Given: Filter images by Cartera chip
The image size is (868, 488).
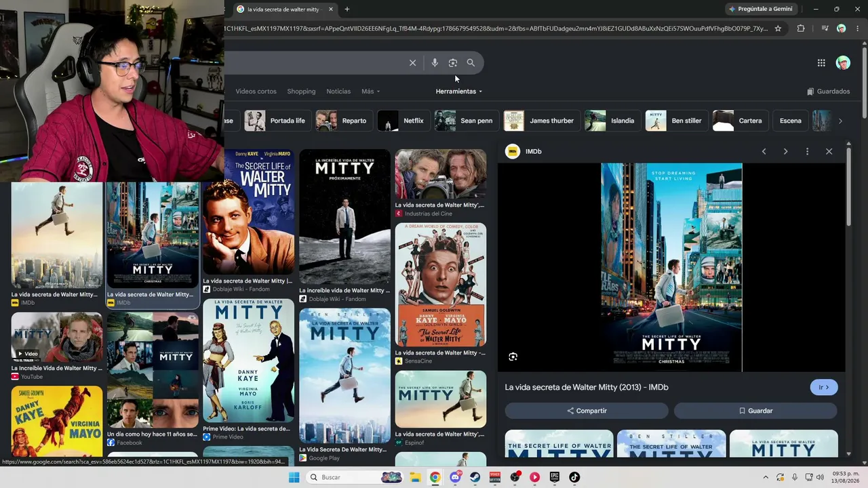Looking at the screenshot, I should click(x=741, y=121).
